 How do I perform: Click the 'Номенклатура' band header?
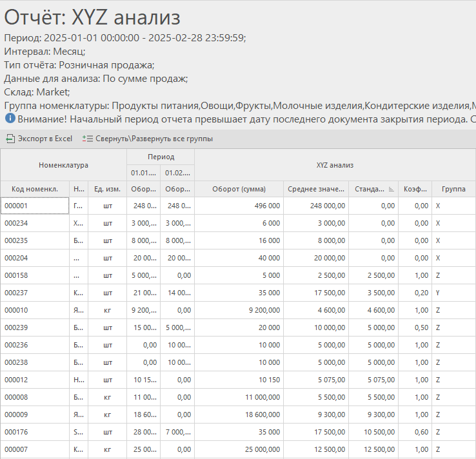pos(63,165)
